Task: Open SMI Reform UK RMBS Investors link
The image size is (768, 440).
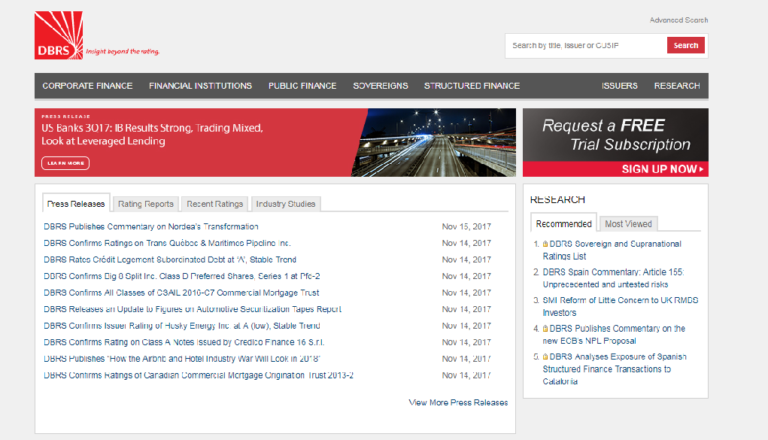Action: (x=621, y=306)
